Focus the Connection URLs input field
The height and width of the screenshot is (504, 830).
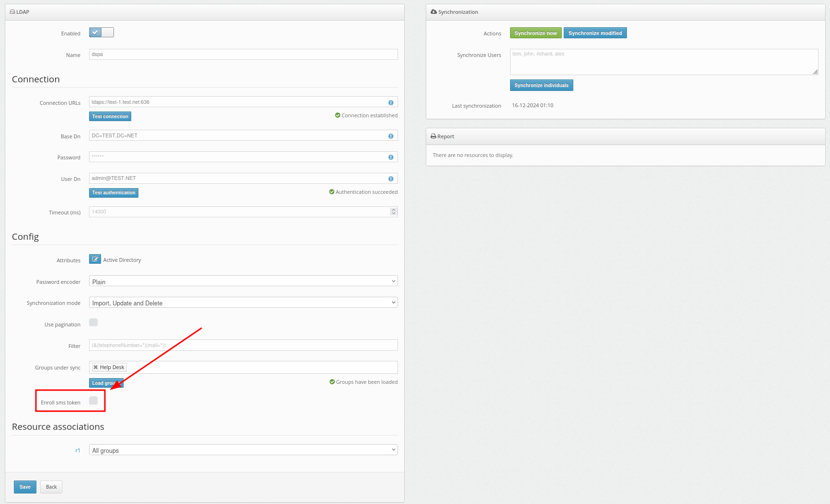pyautogui.click(x=243, y=102)
